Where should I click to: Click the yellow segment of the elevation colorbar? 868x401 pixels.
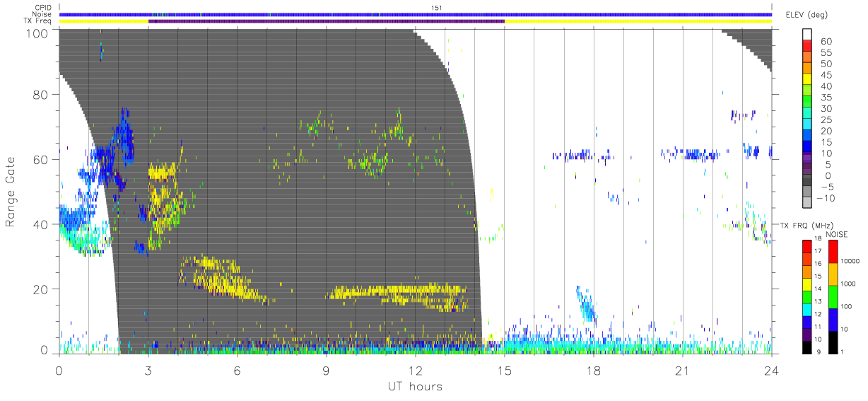tap(807, 79)
